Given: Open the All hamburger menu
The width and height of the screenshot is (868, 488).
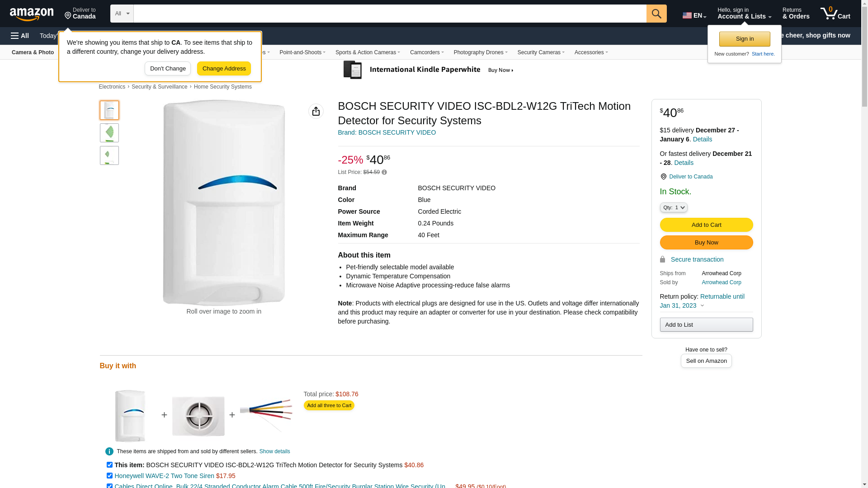Looking at the screenshot, I should point(20,36).
